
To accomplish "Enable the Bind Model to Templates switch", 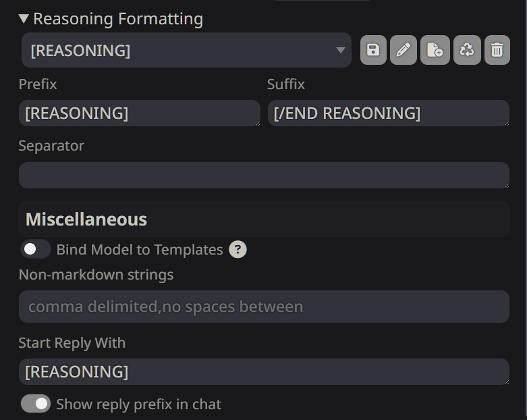I will [35, 249].
